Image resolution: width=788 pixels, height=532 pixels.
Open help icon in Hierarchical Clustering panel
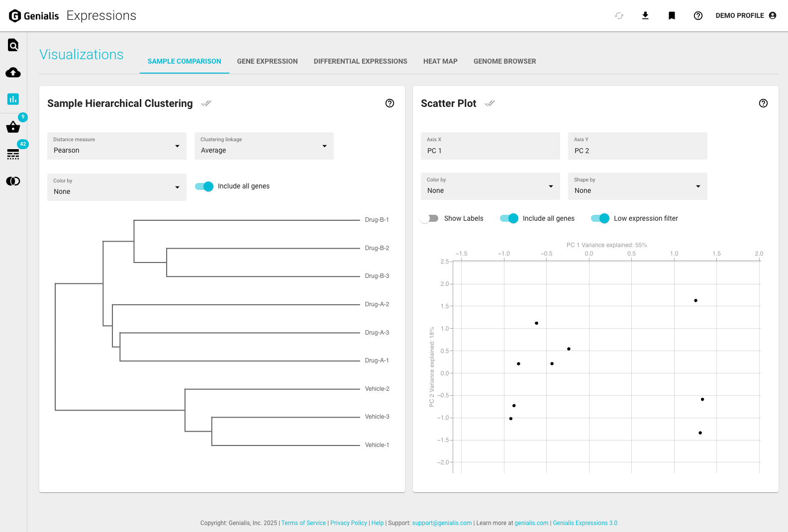point(390,103)
